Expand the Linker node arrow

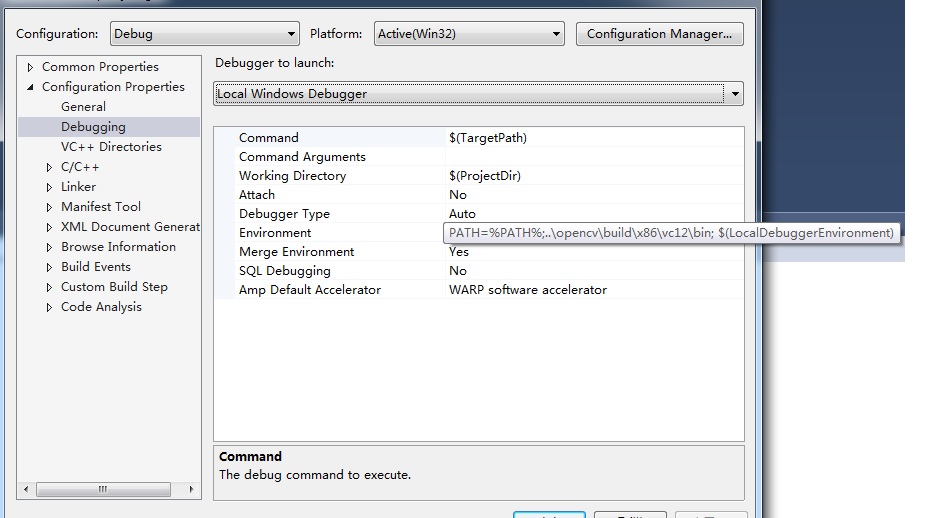coord(49,187)
